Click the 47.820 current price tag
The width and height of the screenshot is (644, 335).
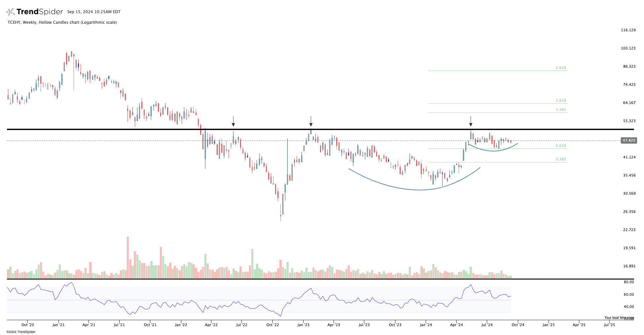pos(628,141)
